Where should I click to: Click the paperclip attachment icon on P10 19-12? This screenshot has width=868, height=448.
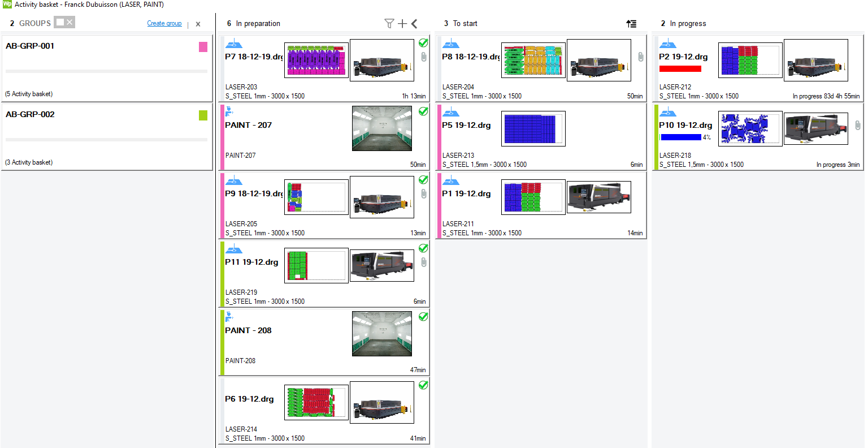857,125
